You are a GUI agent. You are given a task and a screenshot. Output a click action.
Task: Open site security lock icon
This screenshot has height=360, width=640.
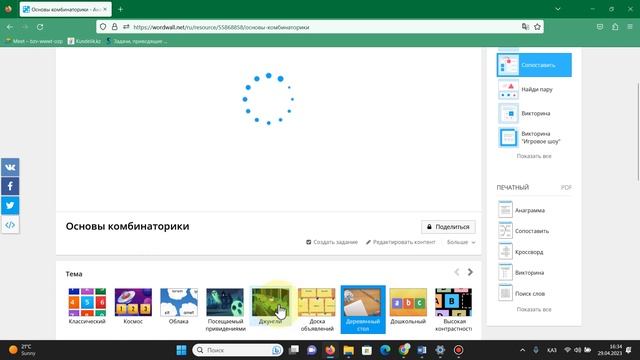115,27
